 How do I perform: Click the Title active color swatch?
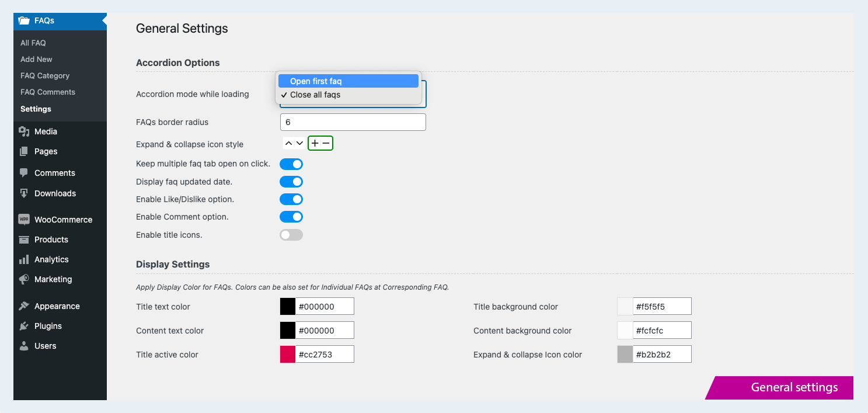[288, 355]
